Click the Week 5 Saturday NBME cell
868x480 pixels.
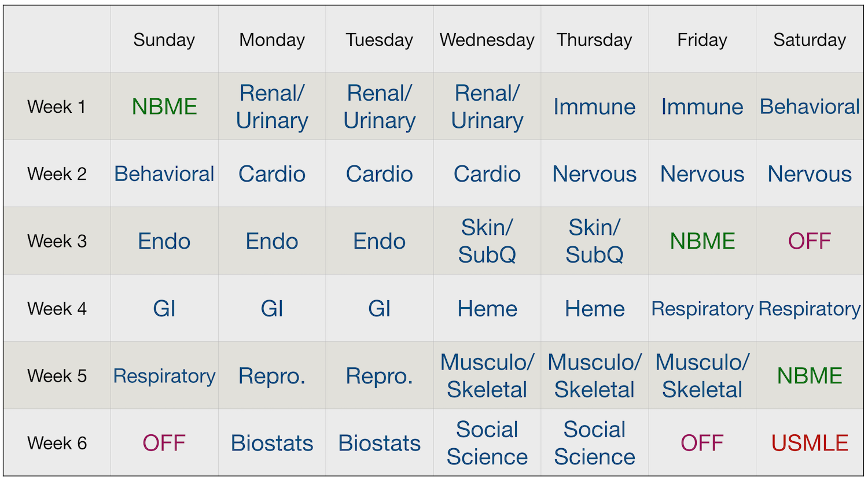point(810,376)
